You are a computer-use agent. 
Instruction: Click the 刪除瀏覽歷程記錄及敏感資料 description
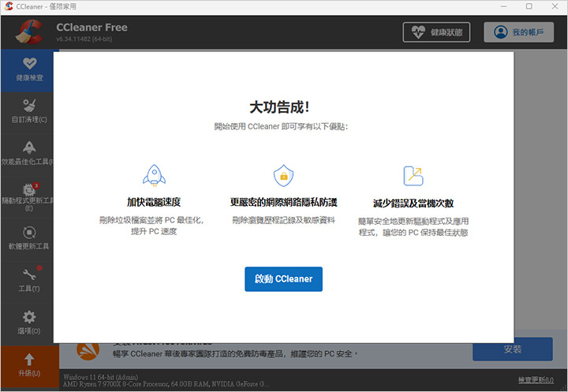pos(284,220)
